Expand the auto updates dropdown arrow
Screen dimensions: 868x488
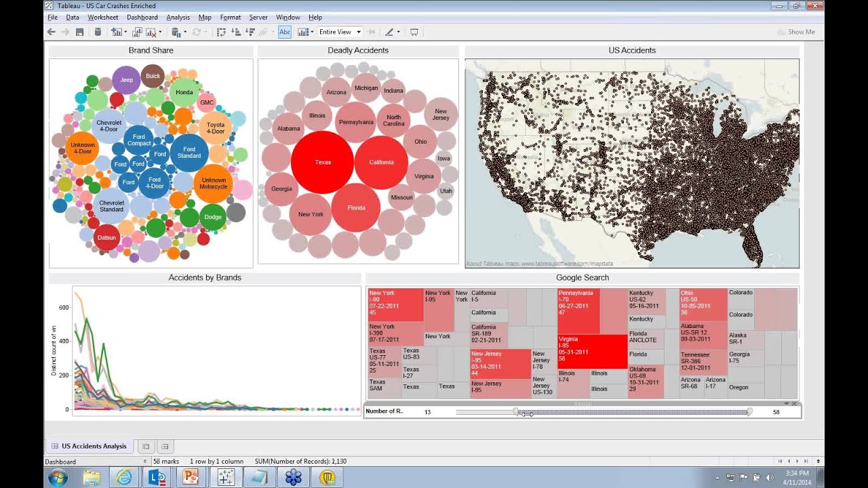185,32
